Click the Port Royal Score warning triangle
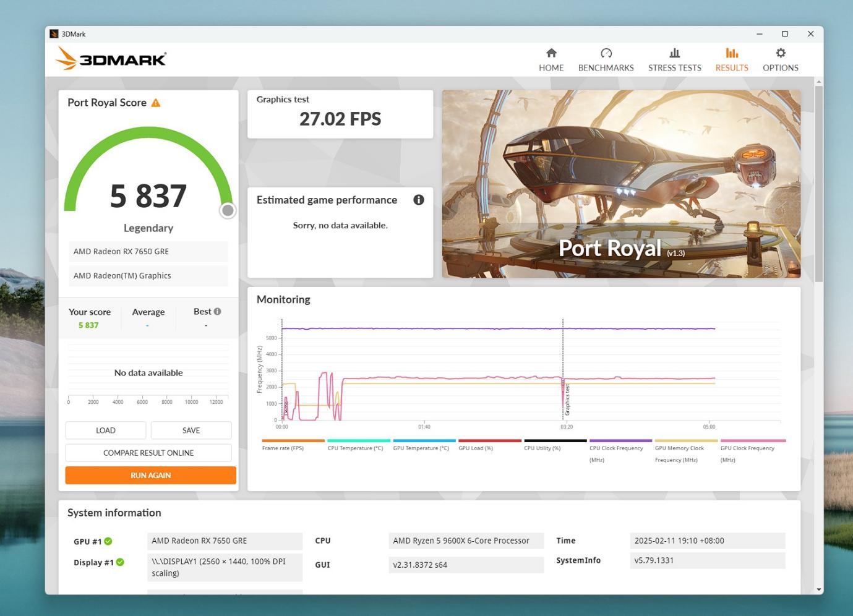 [x=156, y=103]
